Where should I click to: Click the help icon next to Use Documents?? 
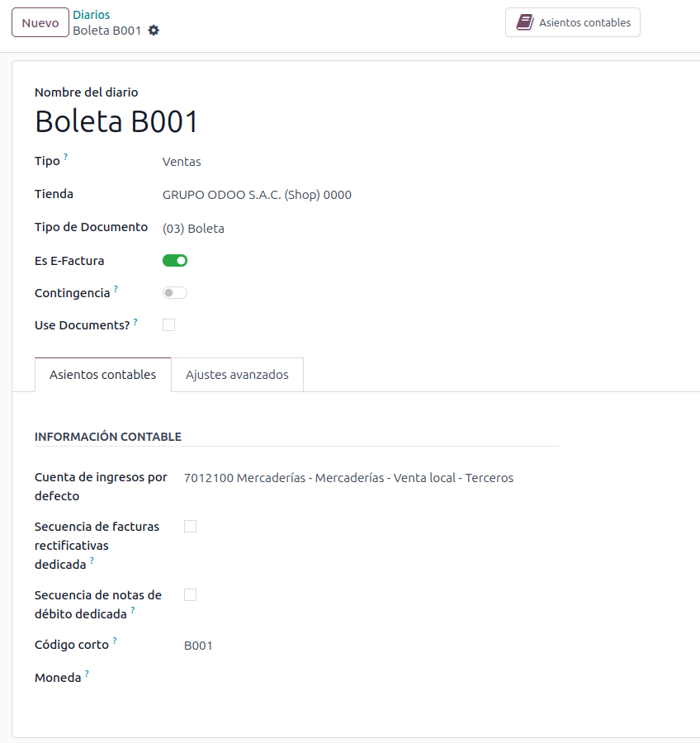pyautogui.click(x=135, y=321)
